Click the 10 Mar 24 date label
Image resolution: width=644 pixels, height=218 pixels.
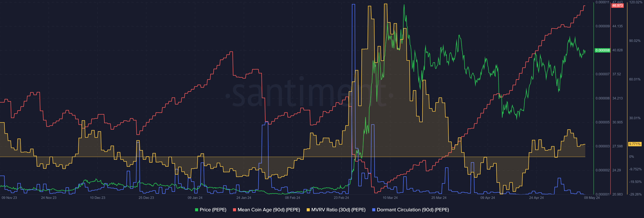pyautogui.click(x=390, y=198)
